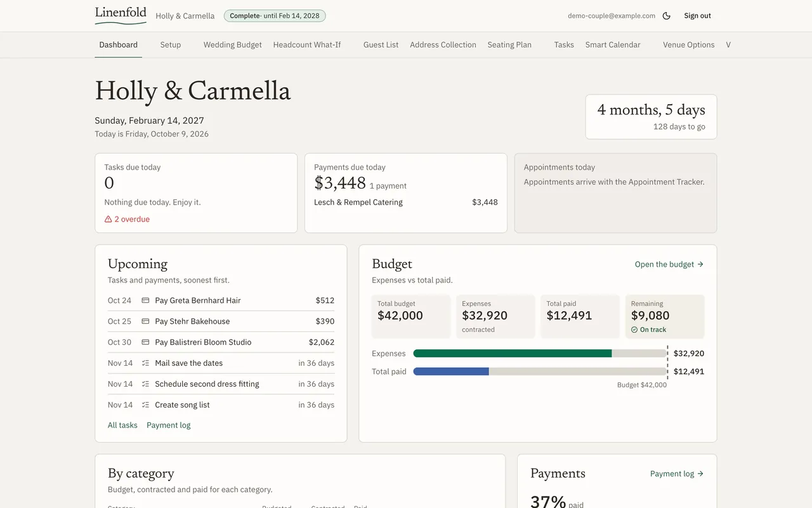Select the Schedule second dress fitting task
This screenshot has width=812, height=508.
(221, 384)
